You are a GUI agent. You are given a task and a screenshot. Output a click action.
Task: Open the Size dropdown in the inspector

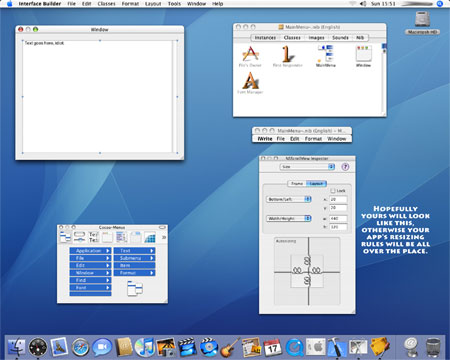point(307,167)
